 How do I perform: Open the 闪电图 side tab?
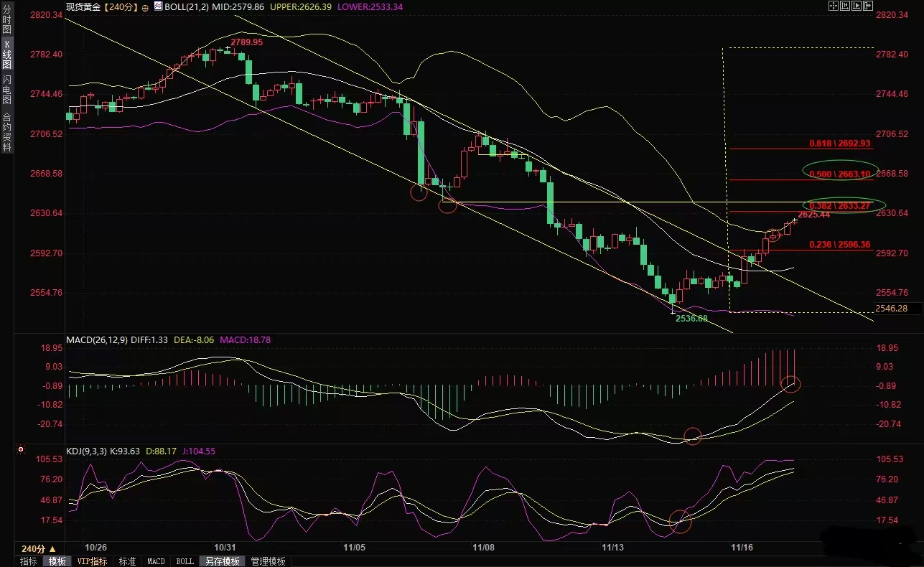pos(6,89)
